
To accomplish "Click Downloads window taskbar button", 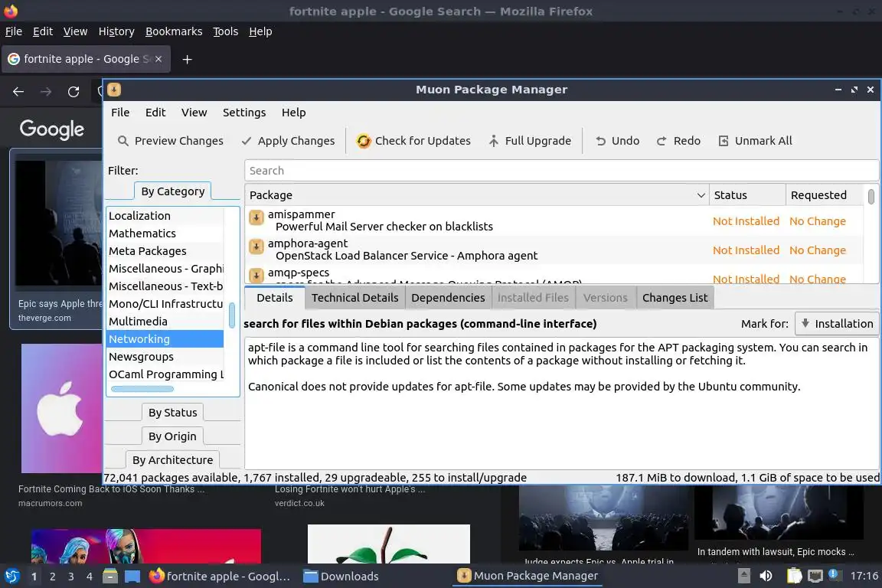I will pos(341,577).
